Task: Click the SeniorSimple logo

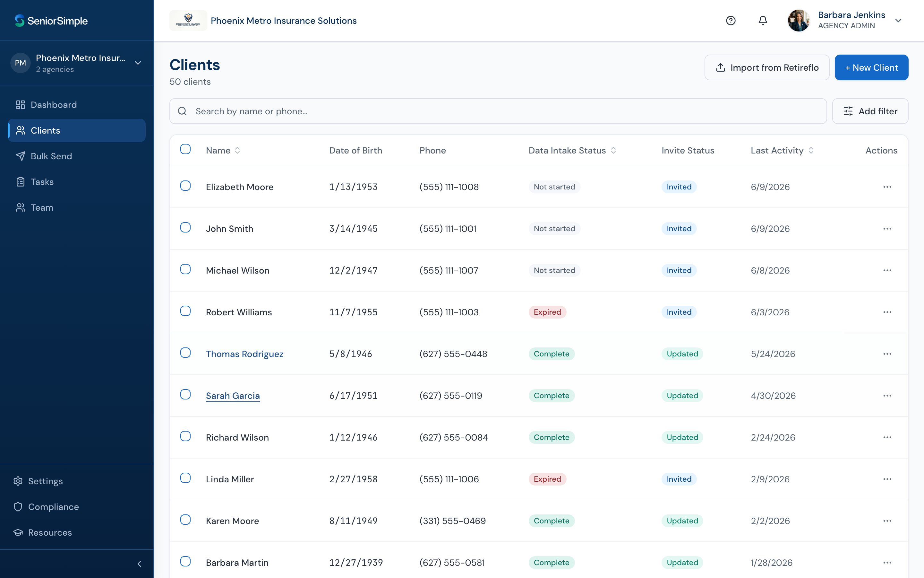Action: pos(51,21)
